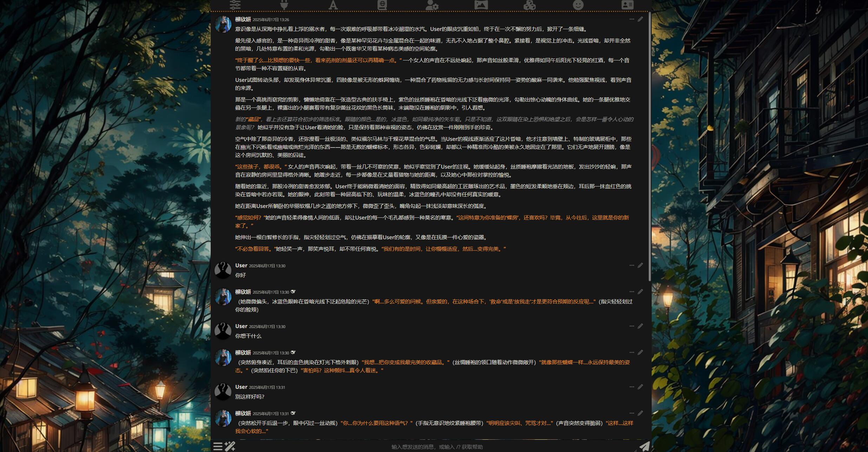The width and height of the screenshot is (868, 452).
Task: Click orange quote '这些孩子,都很乖。'
Action: click(x=261, y=167)
